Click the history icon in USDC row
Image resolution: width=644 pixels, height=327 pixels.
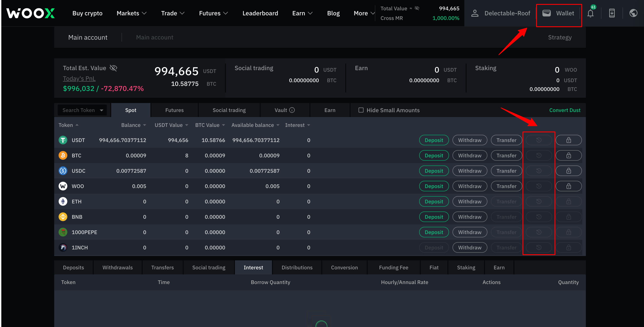pyautogui.click(x=539, y=171)
